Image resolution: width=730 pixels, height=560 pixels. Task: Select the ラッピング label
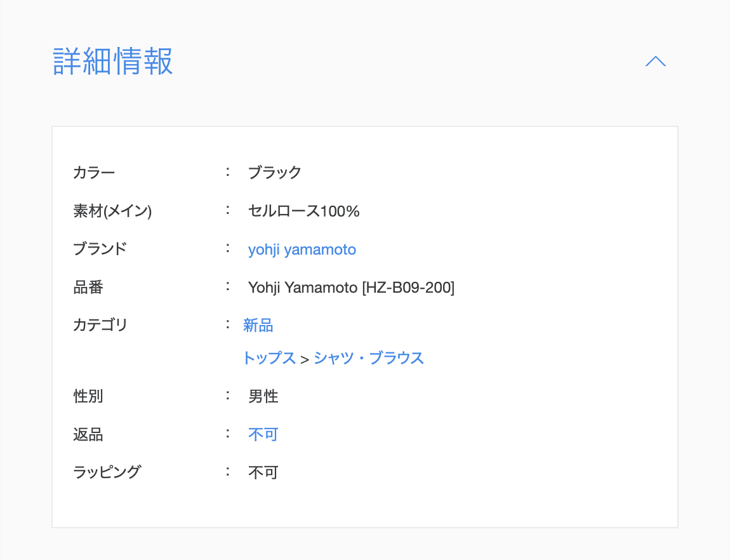(107, 472)
